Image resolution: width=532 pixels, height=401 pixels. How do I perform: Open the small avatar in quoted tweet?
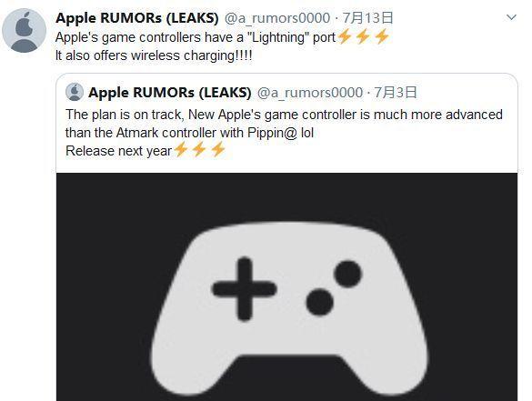75,92
